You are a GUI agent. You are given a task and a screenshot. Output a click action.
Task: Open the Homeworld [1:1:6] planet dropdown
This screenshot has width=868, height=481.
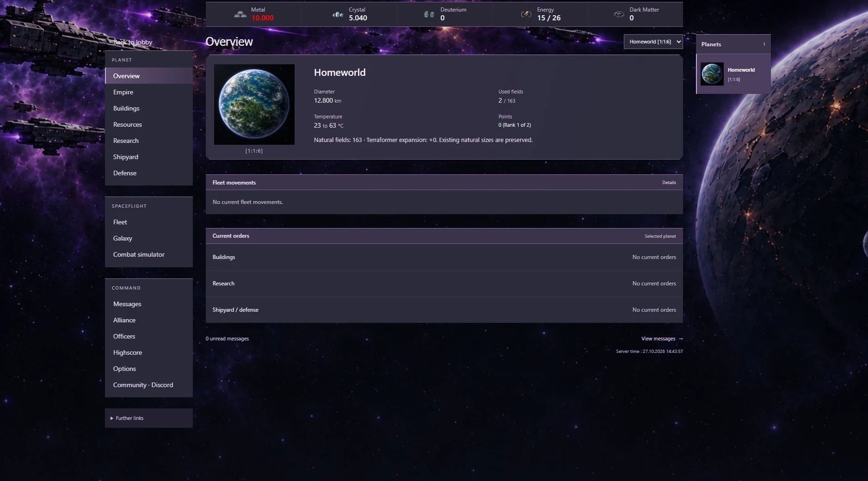pyautogui.click(x=653, y=42)
